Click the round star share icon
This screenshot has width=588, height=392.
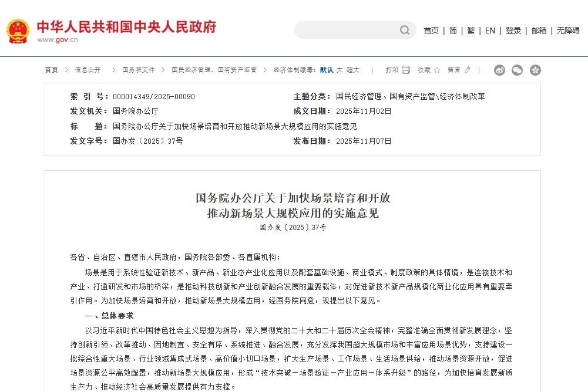click(535, 70)
